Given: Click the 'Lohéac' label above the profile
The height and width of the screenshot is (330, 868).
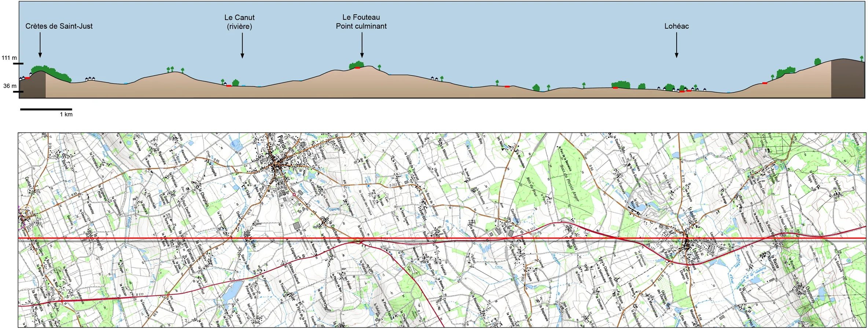Looking at the screenshot, I should [677, 26].
